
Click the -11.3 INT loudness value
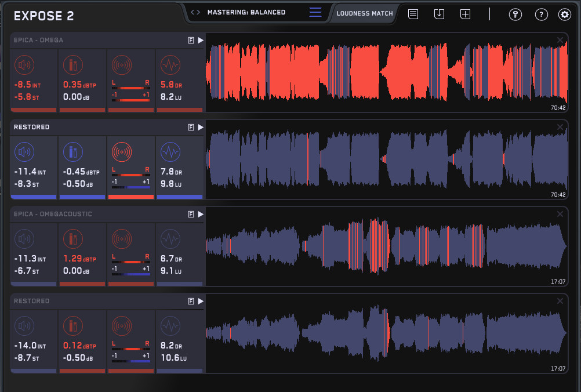click(x=30, y=259)
